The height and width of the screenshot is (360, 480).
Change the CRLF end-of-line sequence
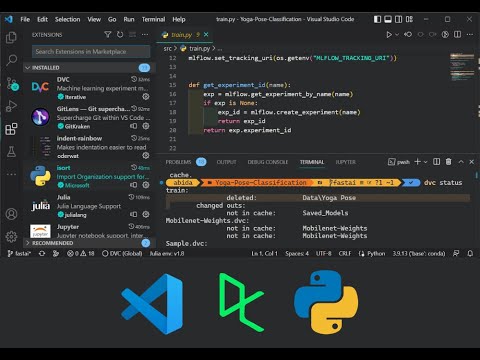345,254
